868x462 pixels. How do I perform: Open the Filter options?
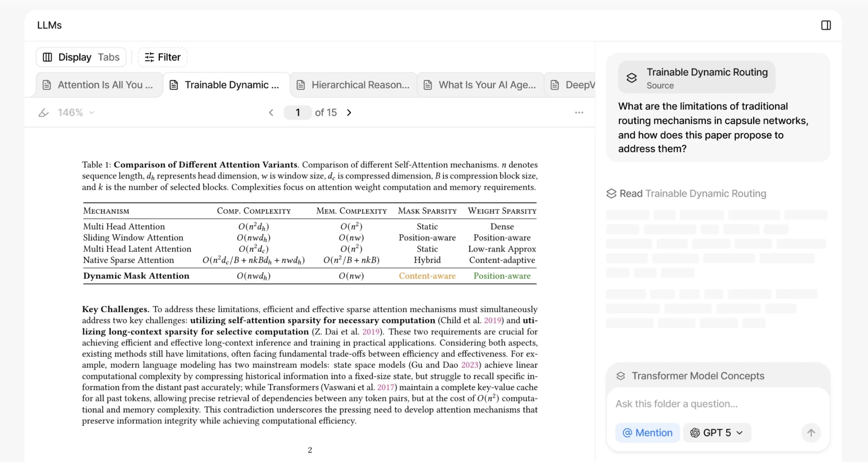click(162, 57)
